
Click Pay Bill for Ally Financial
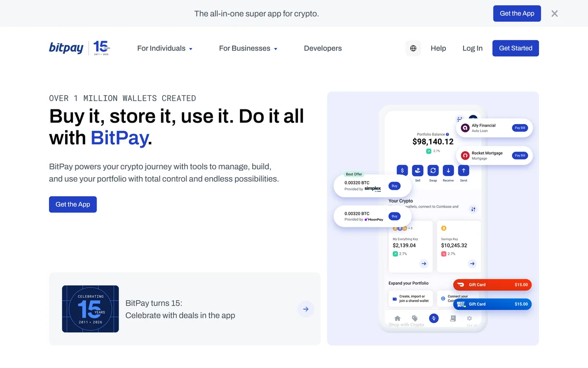pos(520,128)
